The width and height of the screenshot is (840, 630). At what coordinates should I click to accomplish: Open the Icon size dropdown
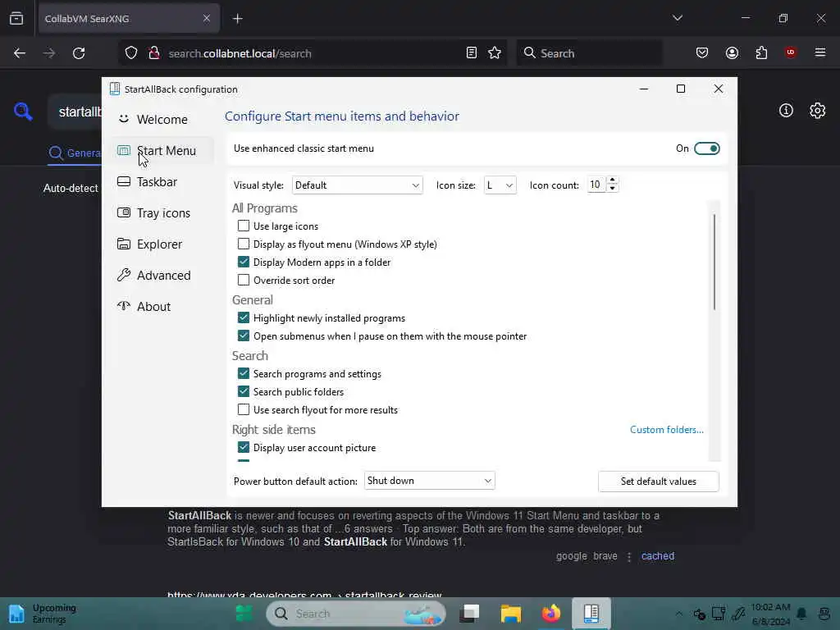pyautogui.click(x=500, y=185)
